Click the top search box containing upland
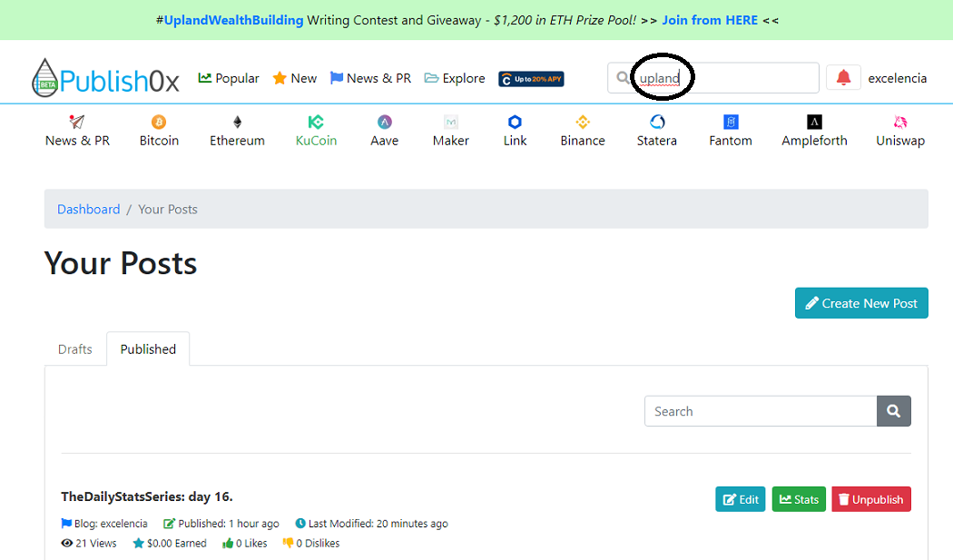 coord(712,78)
